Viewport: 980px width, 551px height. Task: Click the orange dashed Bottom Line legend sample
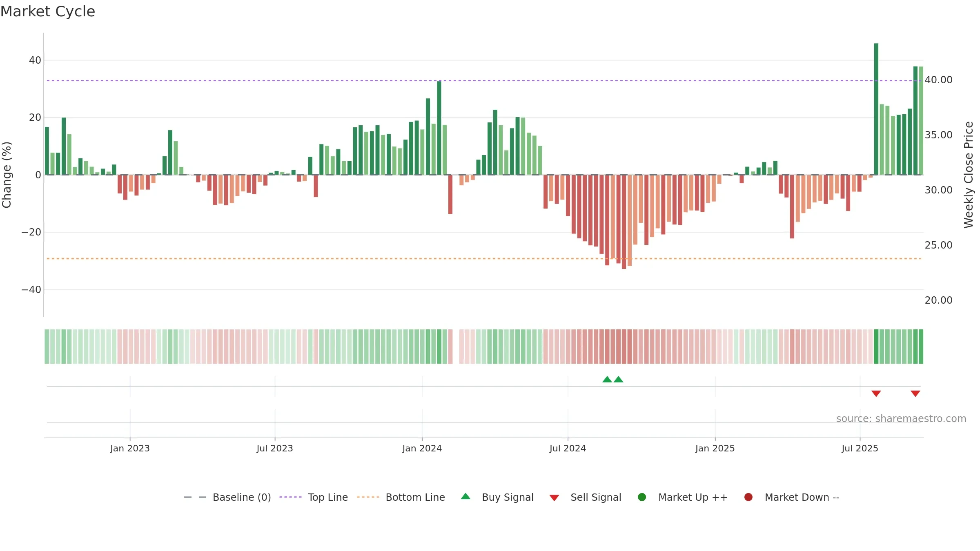pyautogui.click(x=368, y=497)
